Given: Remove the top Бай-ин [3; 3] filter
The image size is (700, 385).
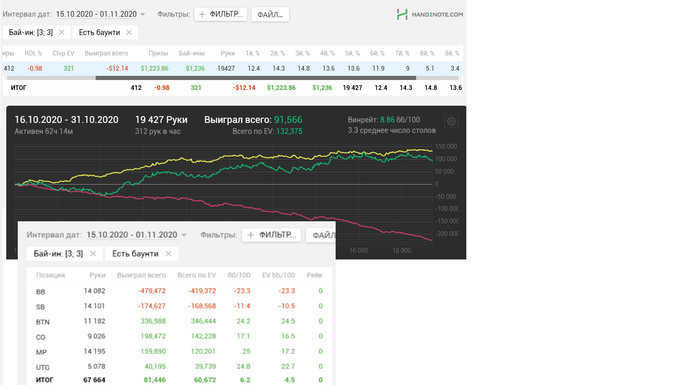Looking at the screenshot, I should point(62,32).
